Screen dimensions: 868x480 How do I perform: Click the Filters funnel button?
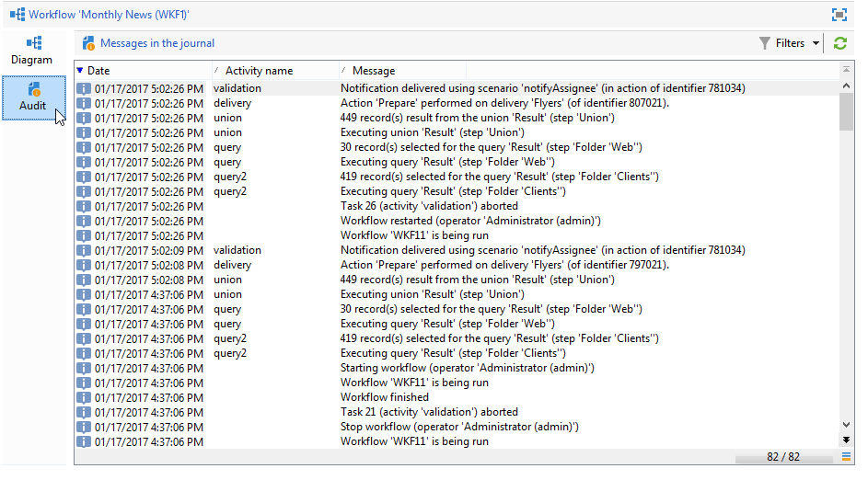[782, 43]
